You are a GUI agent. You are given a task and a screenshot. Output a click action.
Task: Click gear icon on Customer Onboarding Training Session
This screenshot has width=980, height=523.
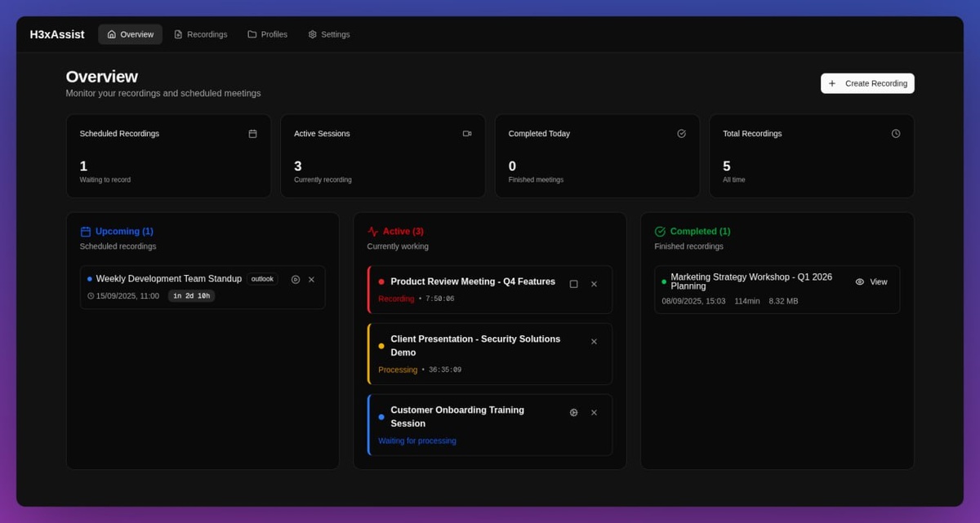coord(573,413)
